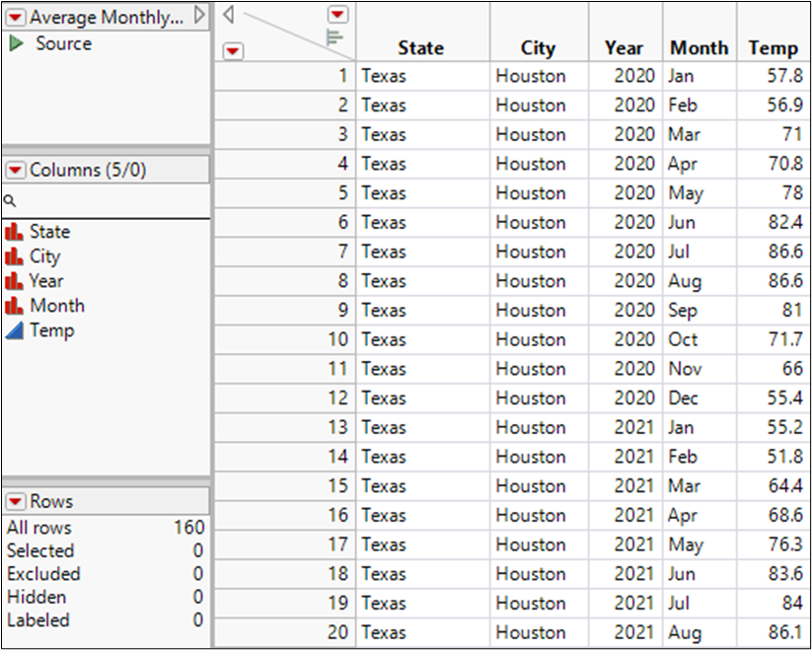
Task: Click the magnifier icon in column search
Action: tap(9, 200)
